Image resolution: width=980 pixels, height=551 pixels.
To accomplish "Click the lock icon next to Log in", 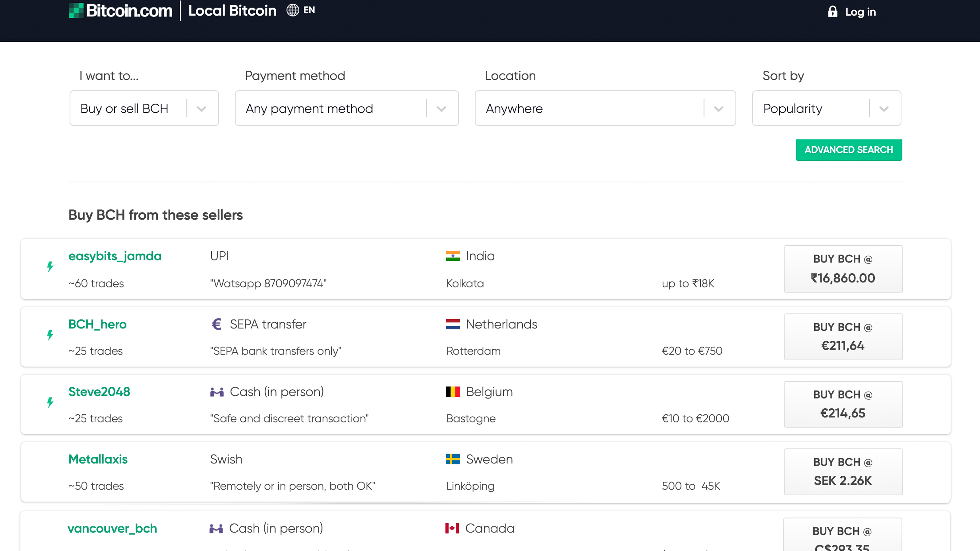I will click(832, 12).
